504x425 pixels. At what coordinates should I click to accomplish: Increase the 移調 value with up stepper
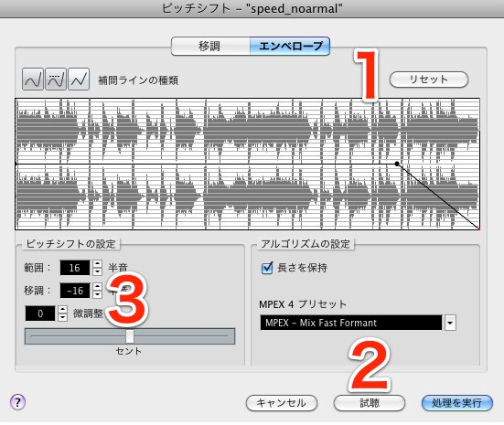pyautogui.click(x=97, y=287)
